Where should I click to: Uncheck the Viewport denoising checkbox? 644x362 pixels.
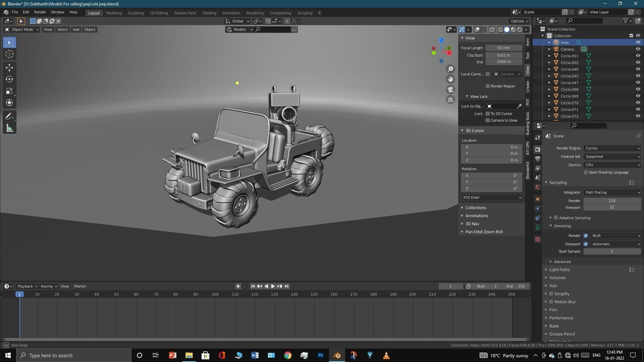point(586,244)
